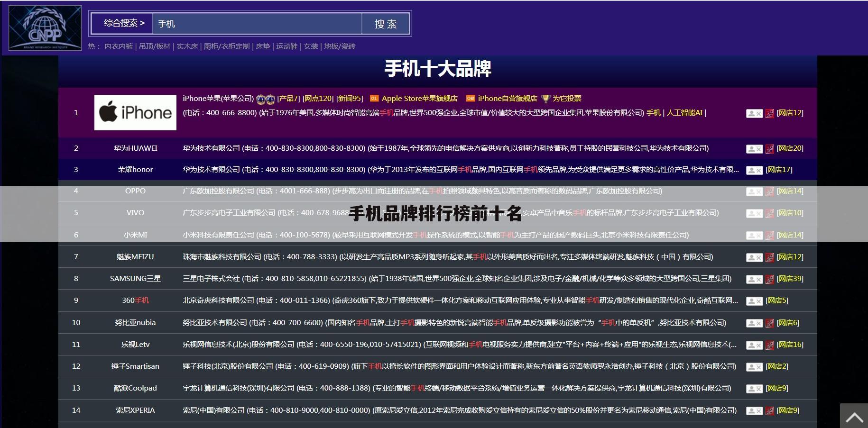Click user card icon in 荣耀honor row
868x428 pixels.
pos(754,170)
